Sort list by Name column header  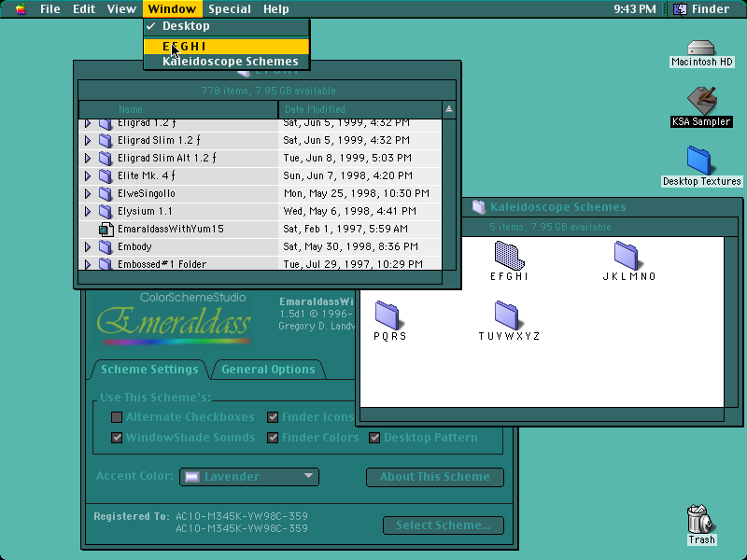click(178, 109)
